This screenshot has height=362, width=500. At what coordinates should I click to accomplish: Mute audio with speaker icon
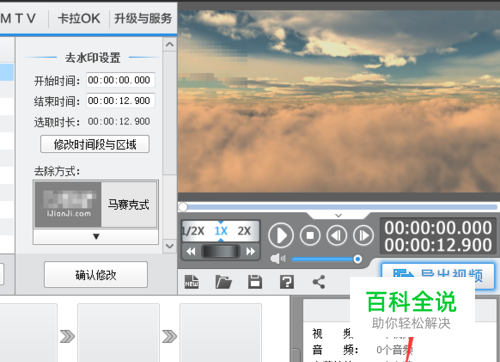tap(277, 259)
